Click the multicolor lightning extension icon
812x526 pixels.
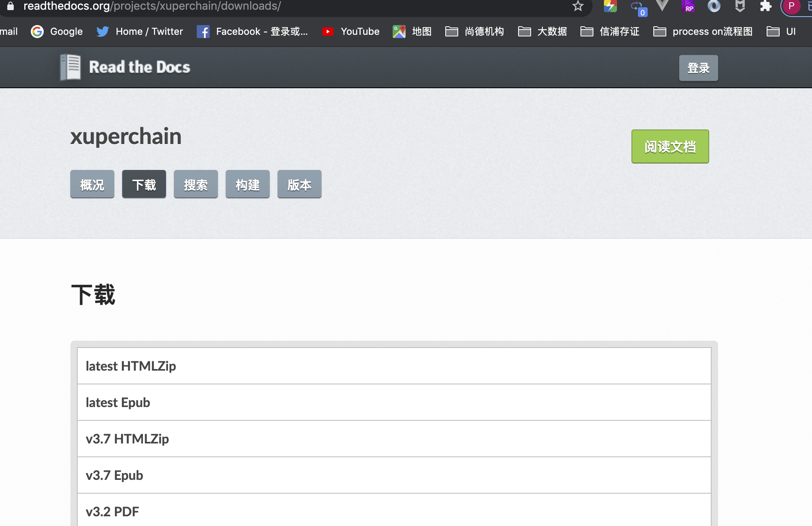coord(610,6)
